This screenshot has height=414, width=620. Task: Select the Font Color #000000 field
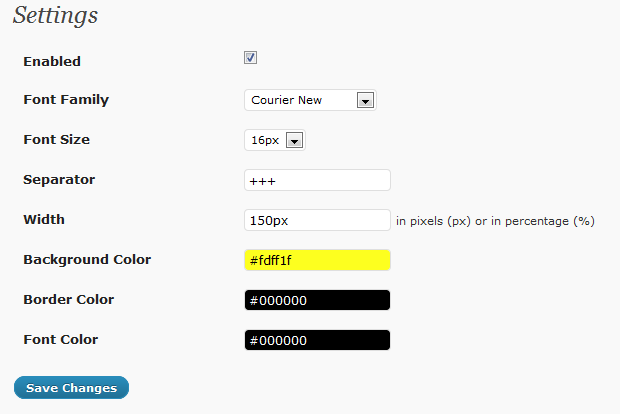tap(317, 340)
